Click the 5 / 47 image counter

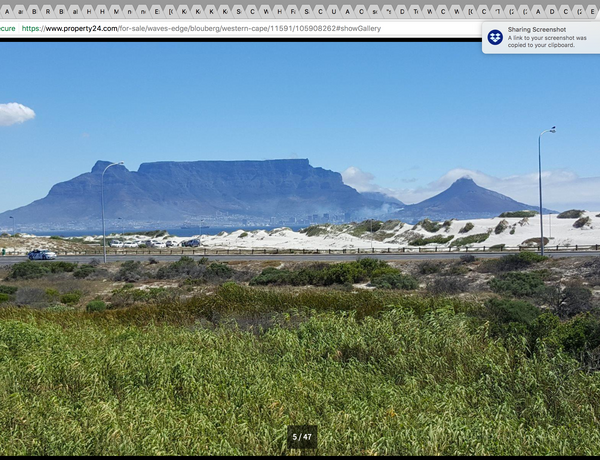301,437
